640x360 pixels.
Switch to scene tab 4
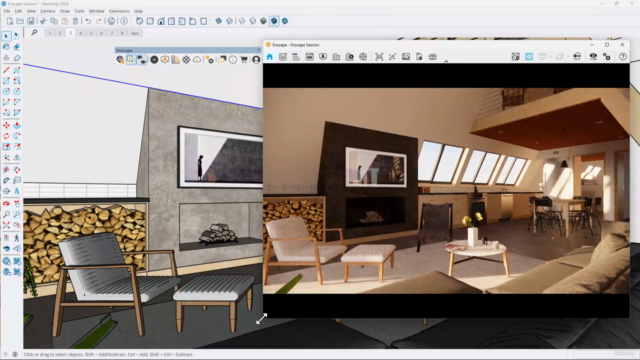pos(80,33)
